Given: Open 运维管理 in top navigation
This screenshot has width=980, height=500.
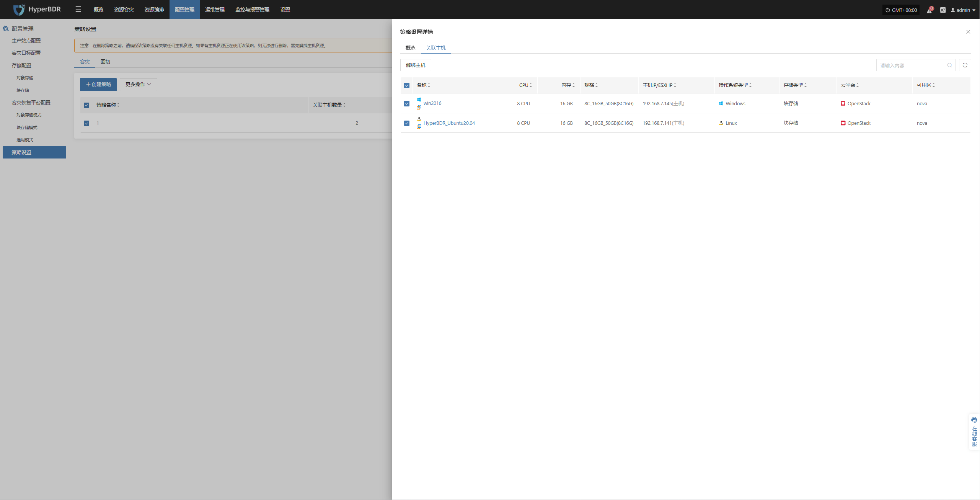Looking at the screenshot, I should (215, 10).
